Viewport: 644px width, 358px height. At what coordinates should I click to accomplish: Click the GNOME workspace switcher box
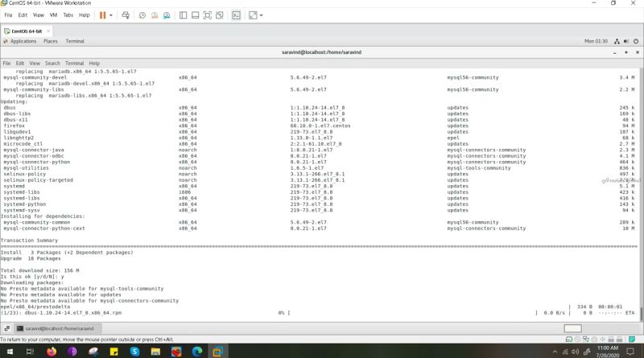click(x=572, y=328)
